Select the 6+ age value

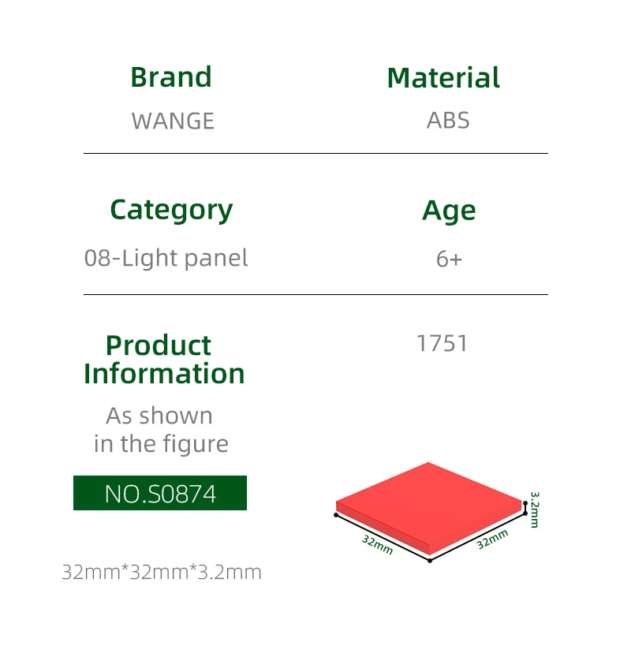449,259
